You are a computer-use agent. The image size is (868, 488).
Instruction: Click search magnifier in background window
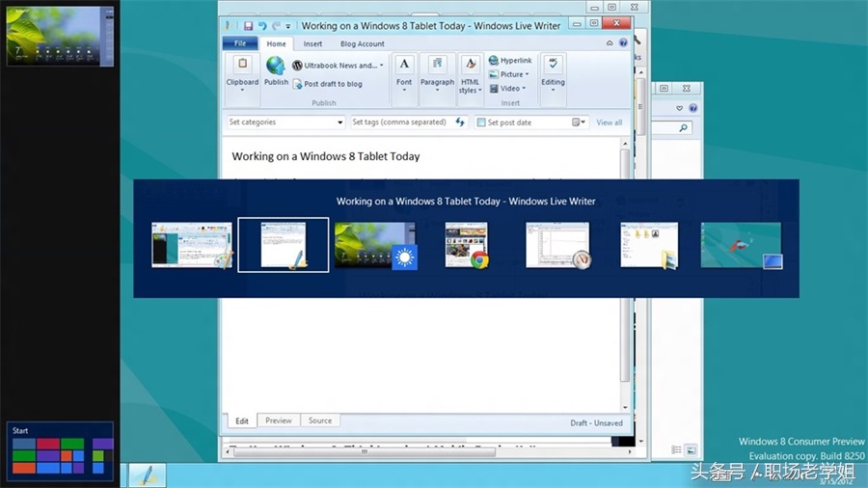point(683,128)
